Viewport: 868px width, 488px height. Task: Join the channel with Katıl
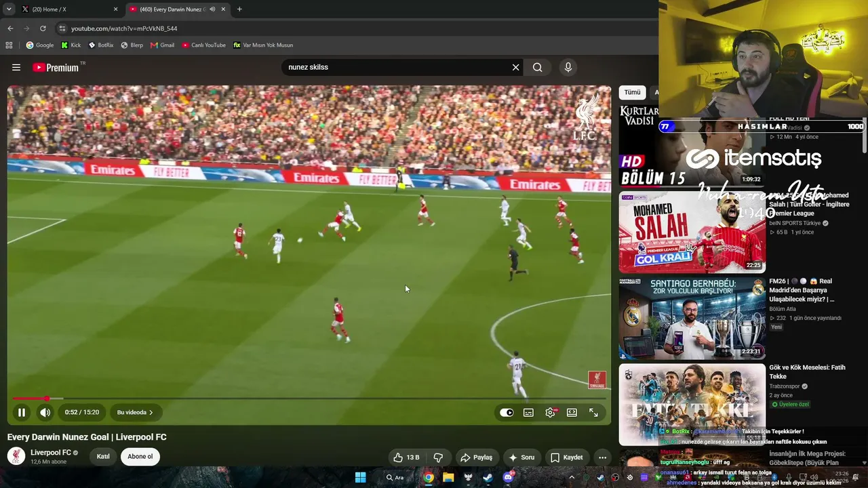click(103, 457)
